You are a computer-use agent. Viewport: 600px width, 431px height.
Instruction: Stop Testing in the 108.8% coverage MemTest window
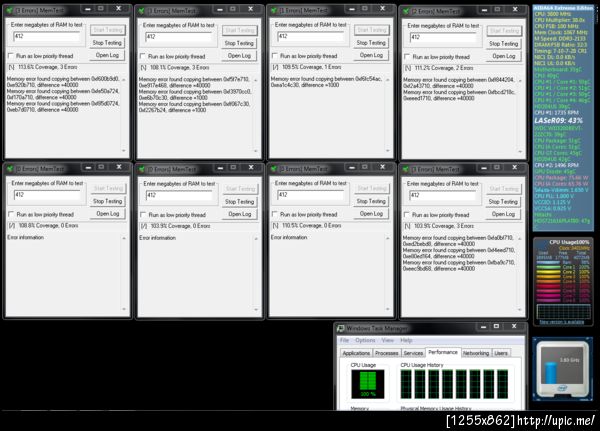click(x=108, y=201)
